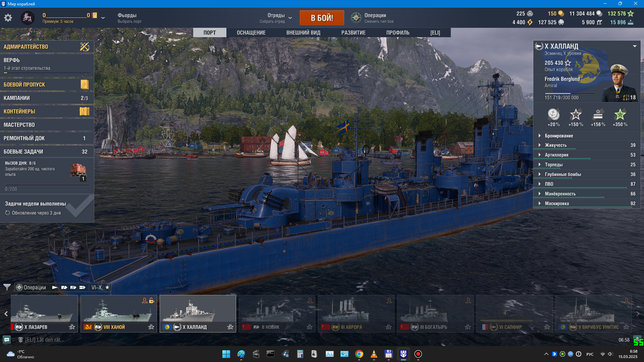Clear carousel filter Операции VI–X
644x362 pixels.
point(63,287)
